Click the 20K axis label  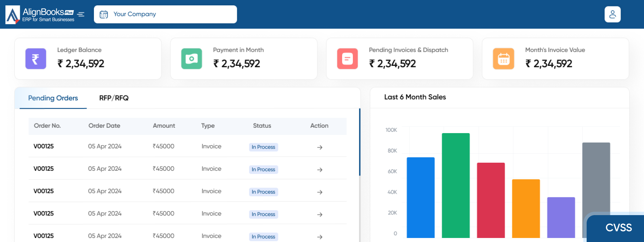[x=392, y=213]
